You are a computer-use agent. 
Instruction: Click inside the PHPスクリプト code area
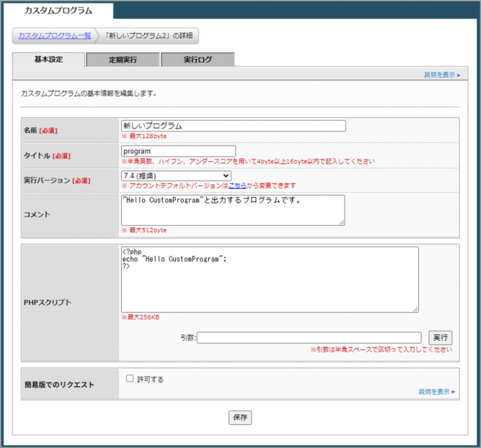point(269,279)
